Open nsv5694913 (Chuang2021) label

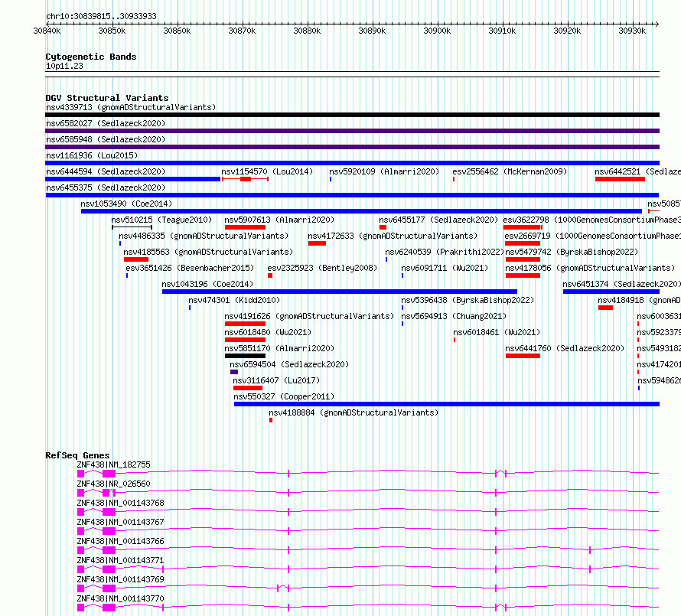(454, 316)
